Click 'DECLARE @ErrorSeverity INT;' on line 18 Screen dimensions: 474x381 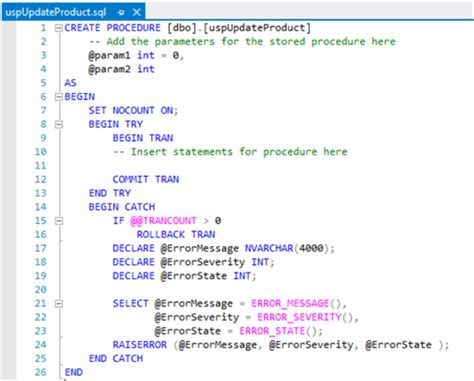193,262
